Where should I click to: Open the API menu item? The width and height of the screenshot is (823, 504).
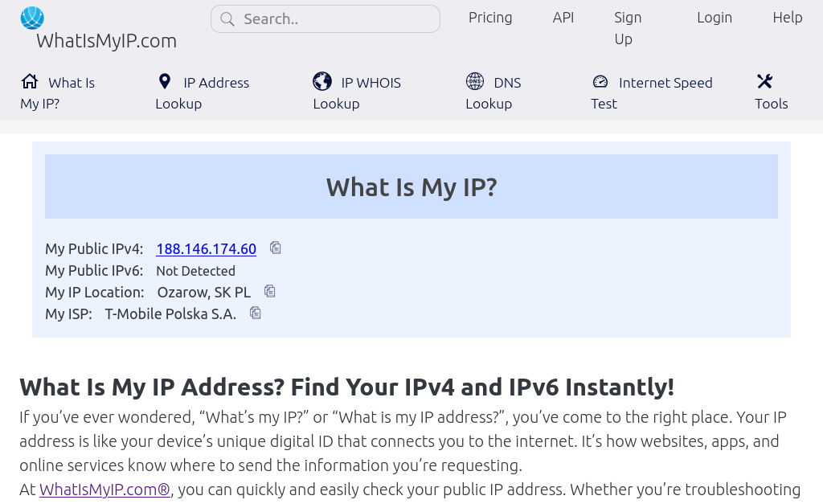pyautogui.click(x=563, y=18)
